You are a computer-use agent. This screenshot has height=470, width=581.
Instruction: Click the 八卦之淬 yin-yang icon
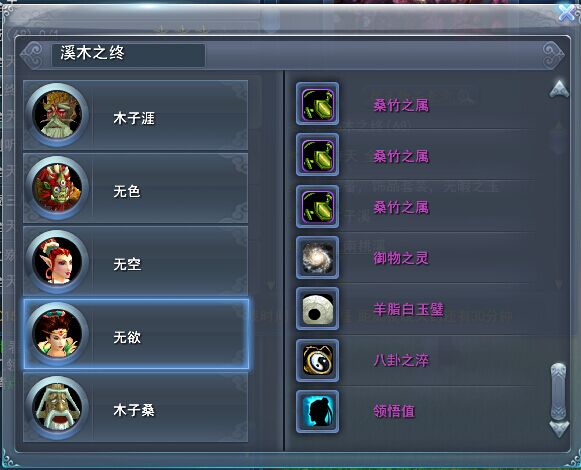coord(317,360)
